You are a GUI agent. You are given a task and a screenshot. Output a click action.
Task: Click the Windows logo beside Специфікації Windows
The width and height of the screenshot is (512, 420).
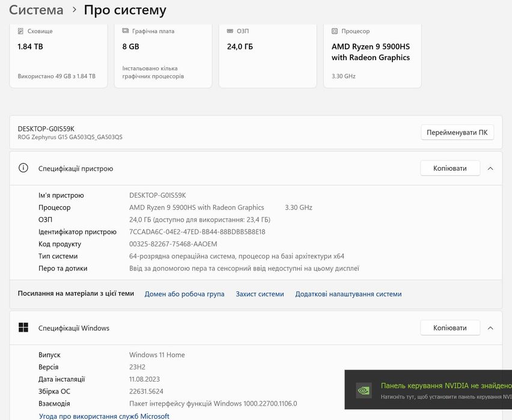tap(23, 328)
